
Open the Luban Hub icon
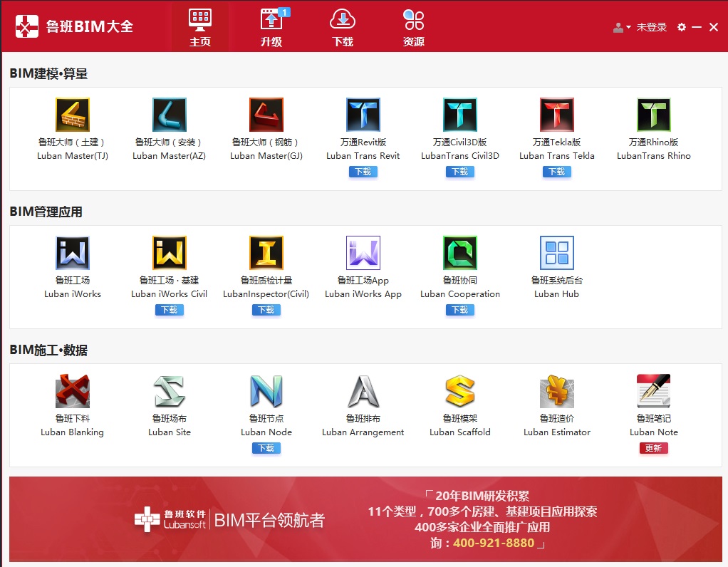pyautogui.click(x=556, y=253)
